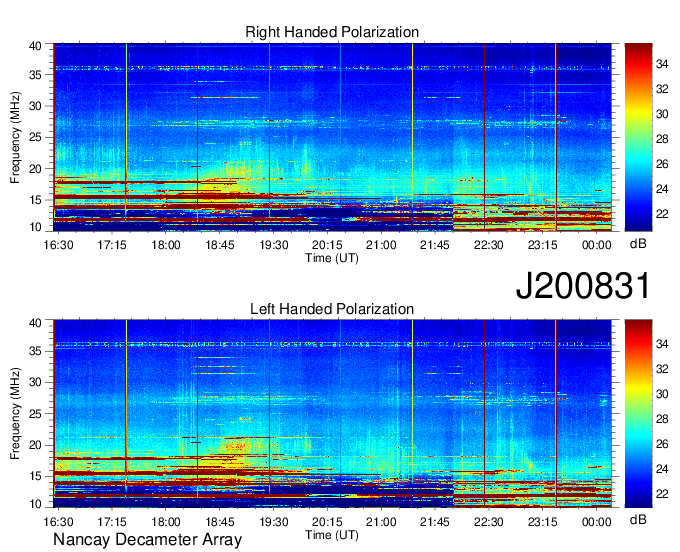Select "Frequency (MHz)" label of Left Handed plot
Image resolution: width=680 pixels, height=552 pixels.
point(15,414)
